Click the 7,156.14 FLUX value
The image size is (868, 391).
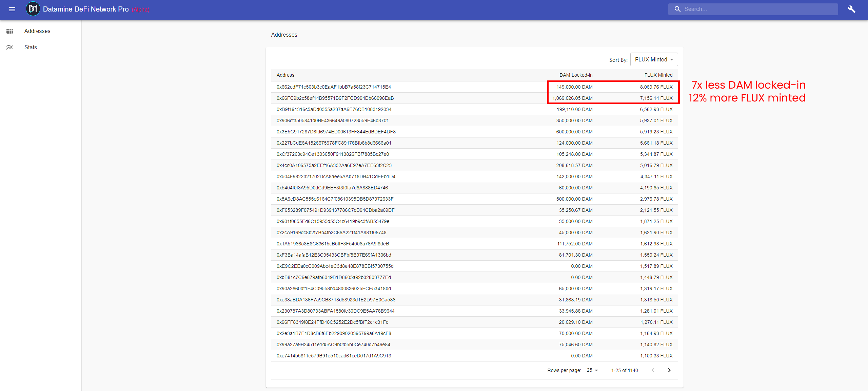[x=656, y=98]
